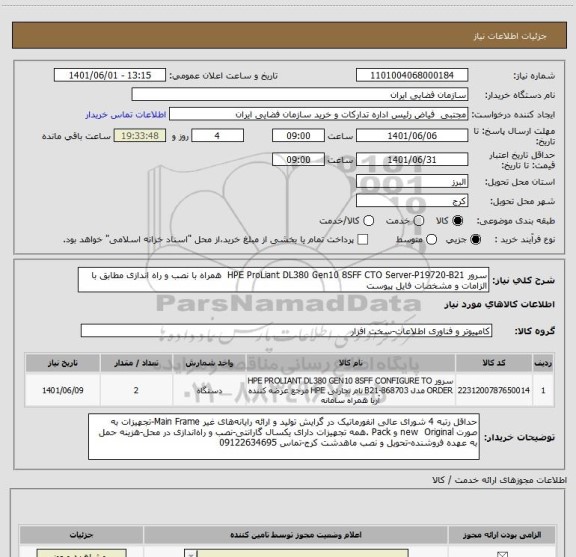Click the buyer notes text box

(x=284, y=436)
